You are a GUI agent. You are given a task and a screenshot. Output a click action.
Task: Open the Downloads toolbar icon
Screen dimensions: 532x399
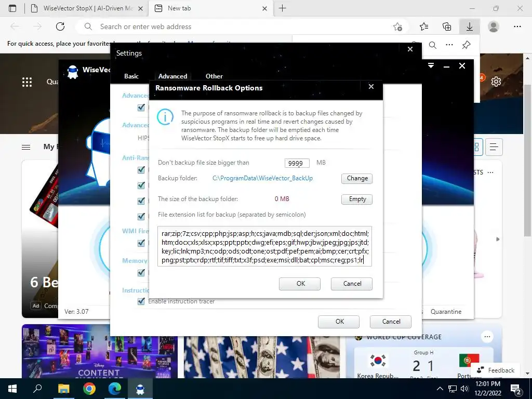470,26
